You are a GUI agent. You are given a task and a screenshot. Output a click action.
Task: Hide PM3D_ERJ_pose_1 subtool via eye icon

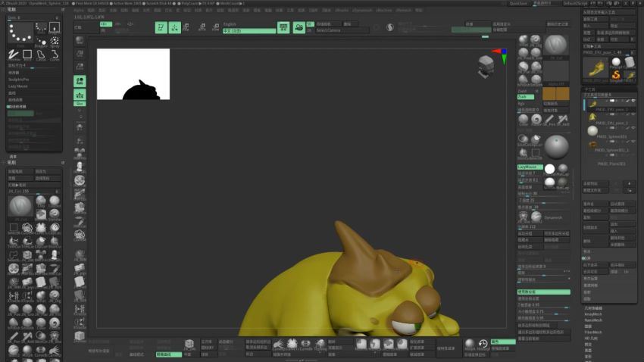pyautogui.click(x=633, y=101)
